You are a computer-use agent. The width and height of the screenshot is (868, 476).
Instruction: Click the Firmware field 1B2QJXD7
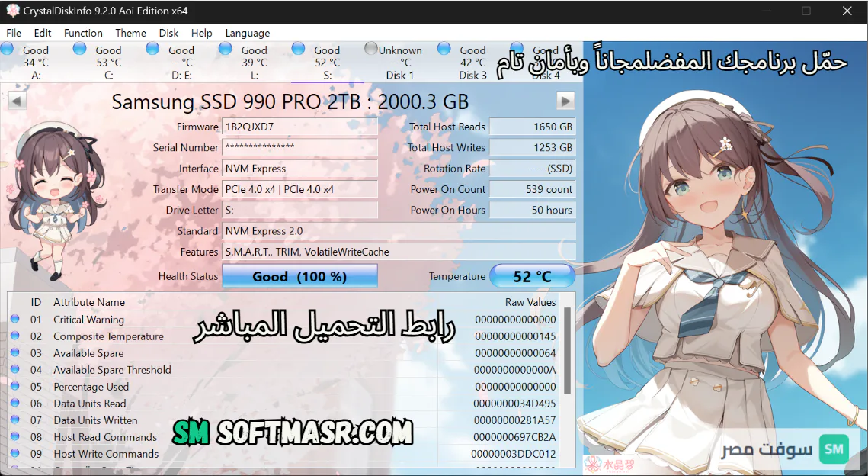pos(299,127)
